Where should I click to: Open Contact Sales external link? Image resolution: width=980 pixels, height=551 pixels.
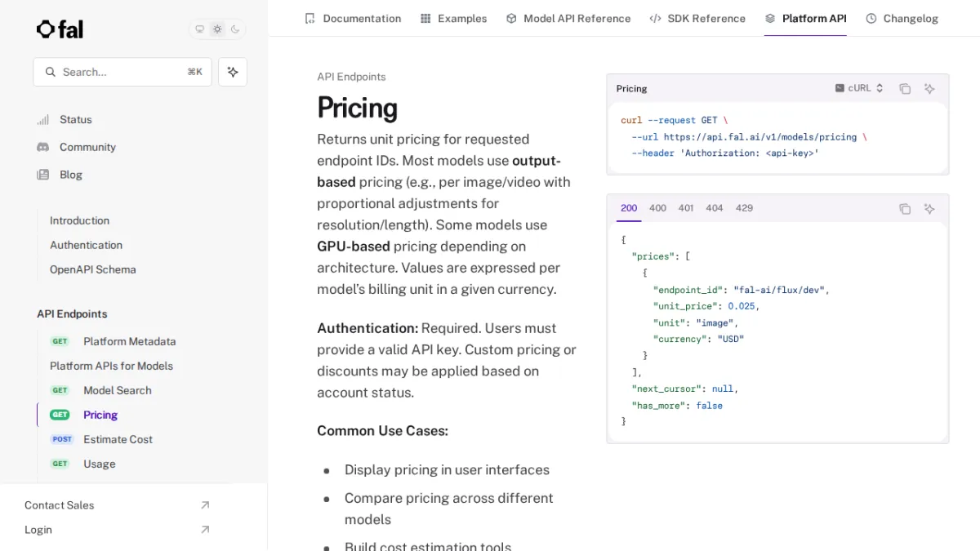117,505
